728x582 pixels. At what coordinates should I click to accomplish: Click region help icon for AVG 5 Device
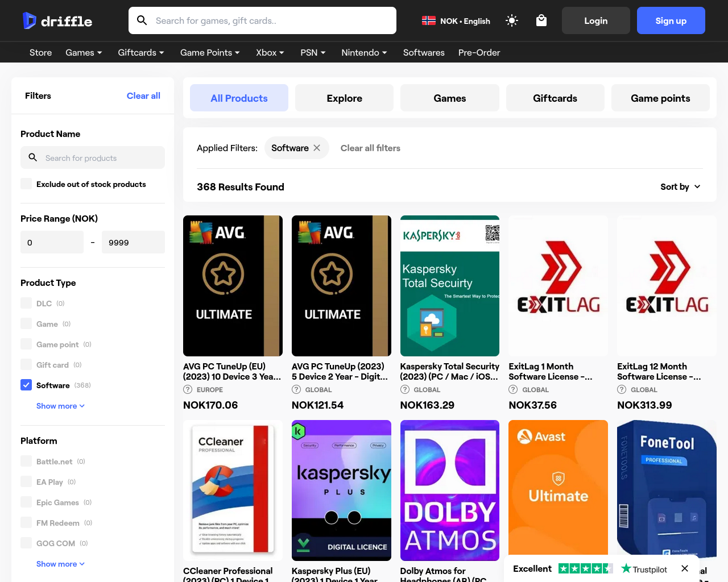(296, 389)
